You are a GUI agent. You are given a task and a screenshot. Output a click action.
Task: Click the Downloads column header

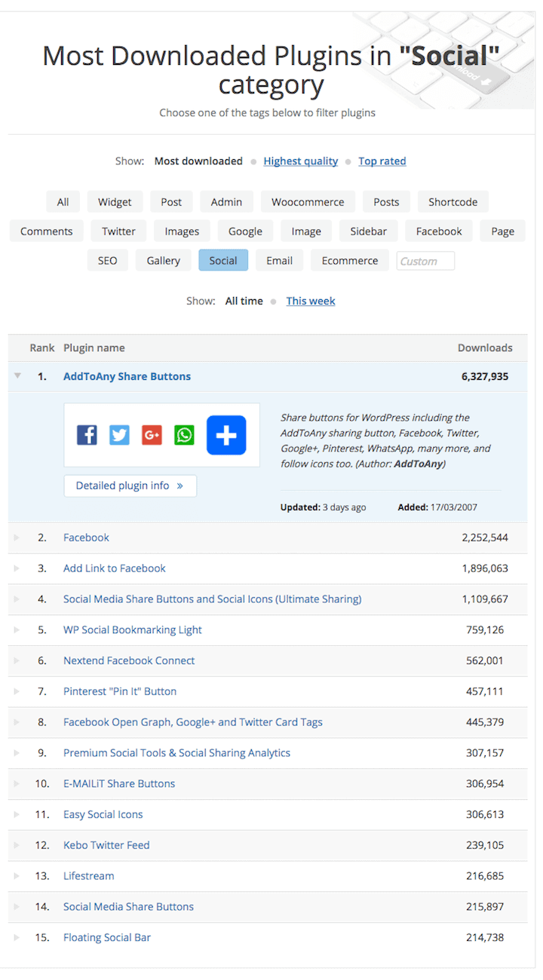[x=485, y=348]
